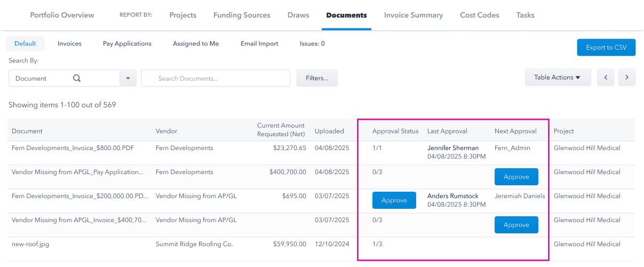
Task: Approve the Vendor Missing APGL_Invoice row
Action: click(516, 225)
